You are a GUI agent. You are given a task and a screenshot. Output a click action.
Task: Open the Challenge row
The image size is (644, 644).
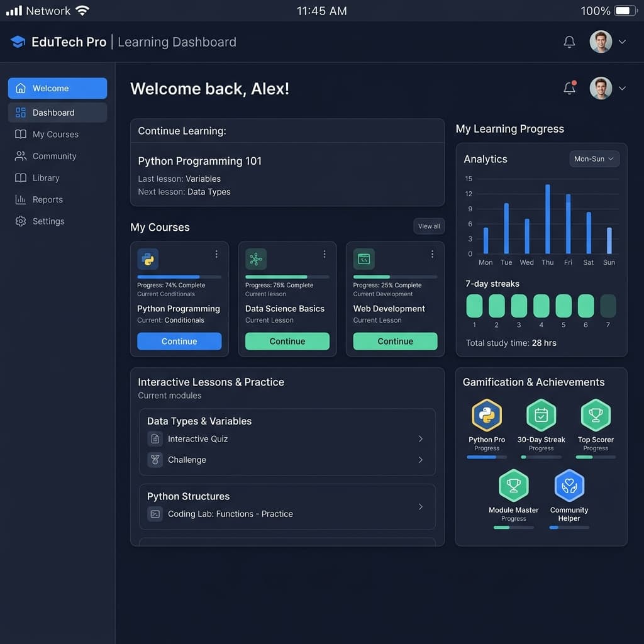(287, 460)
